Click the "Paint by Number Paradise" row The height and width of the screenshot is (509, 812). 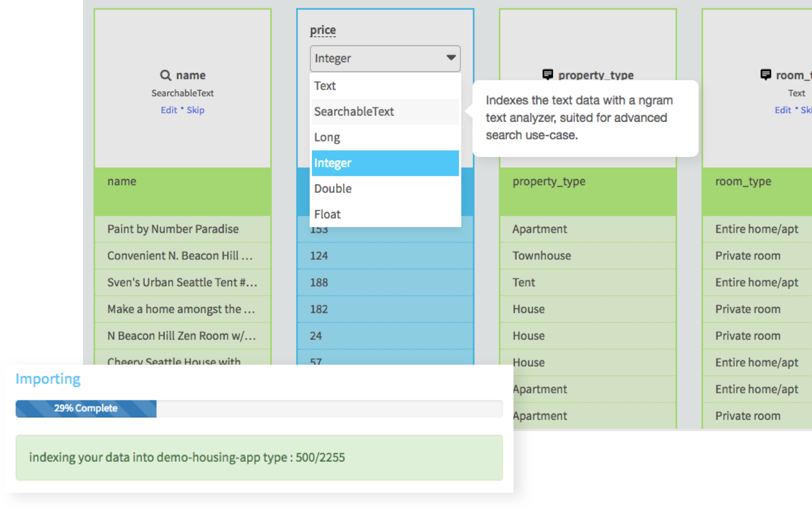point(173,229)
